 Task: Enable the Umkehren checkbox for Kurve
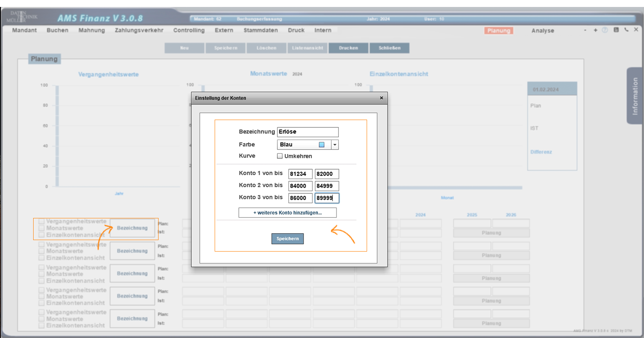coord(280,156)
